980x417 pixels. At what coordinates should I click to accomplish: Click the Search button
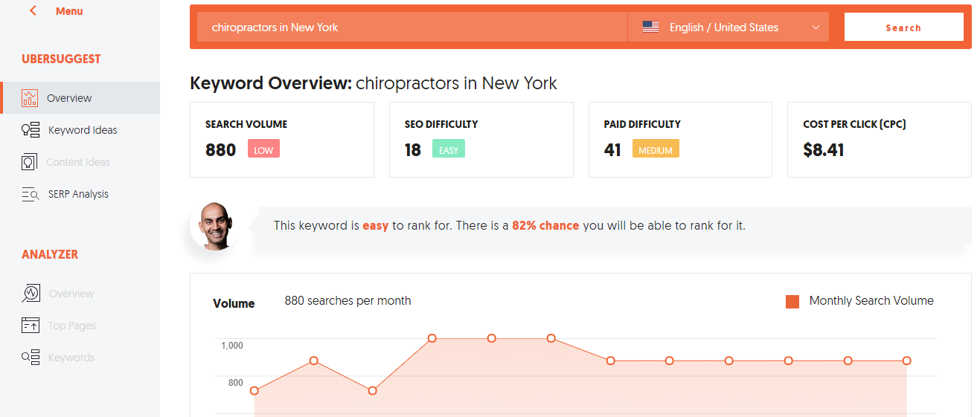click(903, 27)
